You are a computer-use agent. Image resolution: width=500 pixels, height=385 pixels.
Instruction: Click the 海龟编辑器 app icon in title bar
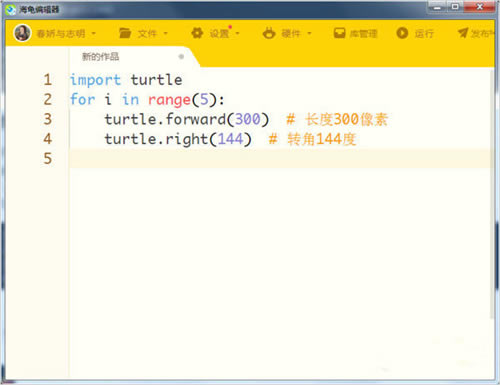11,10
